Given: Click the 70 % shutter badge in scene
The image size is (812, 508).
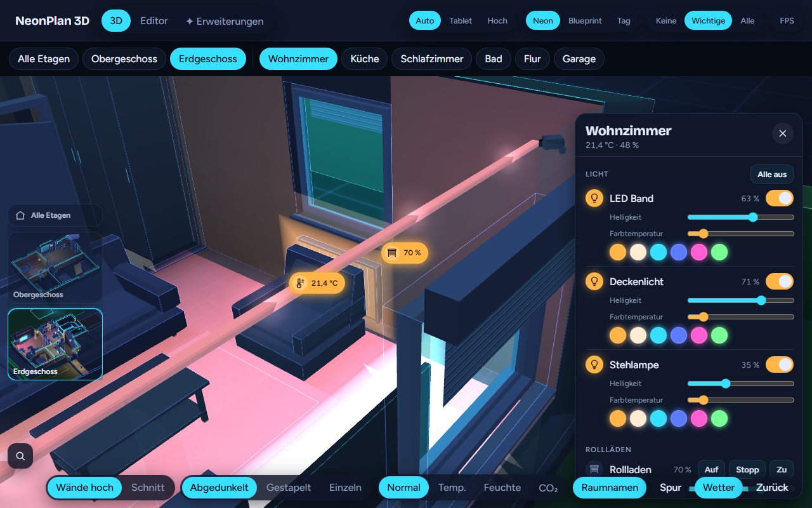Looking at the screenshot, I should click(405, 253).
